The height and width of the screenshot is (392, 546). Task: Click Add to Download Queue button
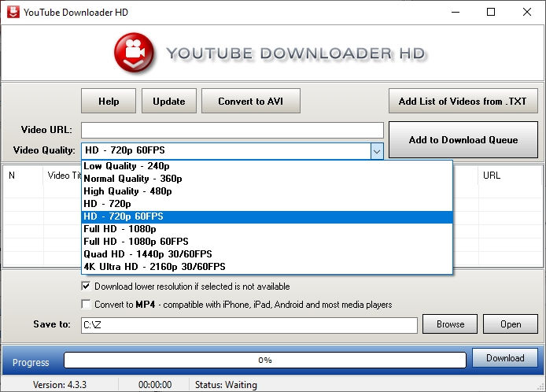click(463, 140)
